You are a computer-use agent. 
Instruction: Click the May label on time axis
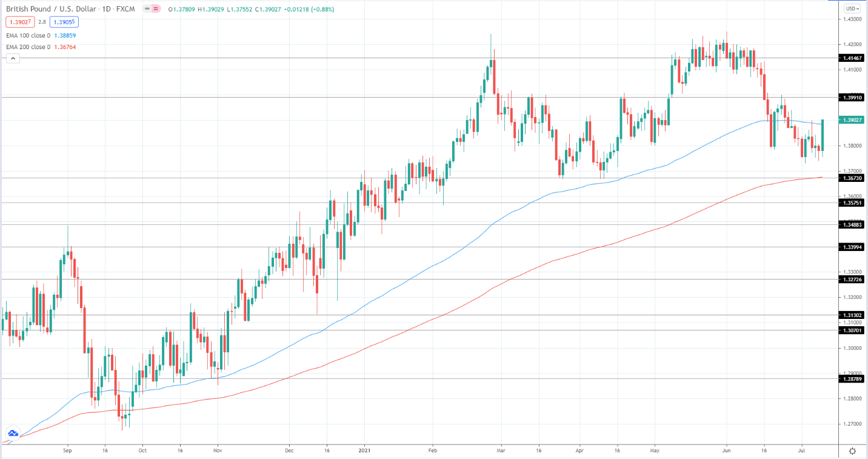[x=654, y=451]
